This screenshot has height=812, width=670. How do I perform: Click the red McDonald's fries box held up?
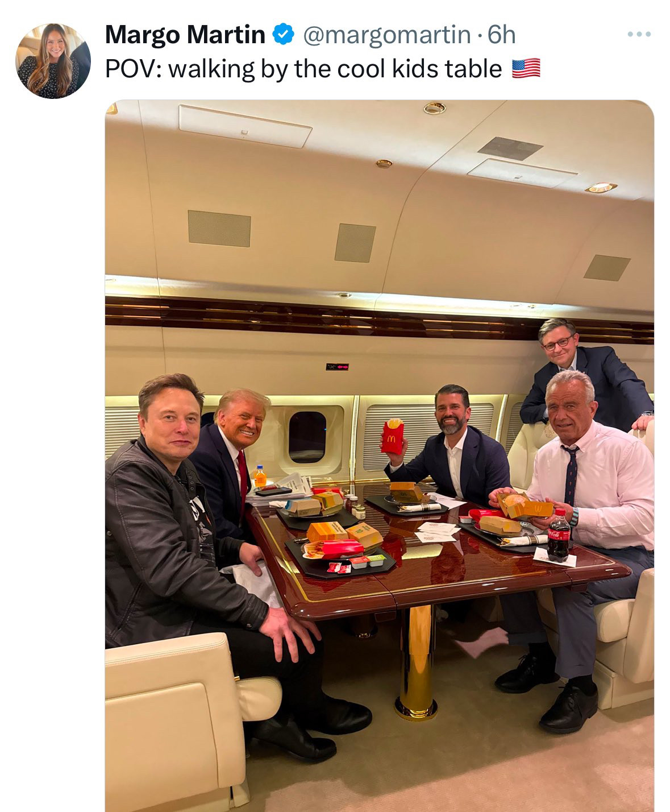(x=392, y=436)
